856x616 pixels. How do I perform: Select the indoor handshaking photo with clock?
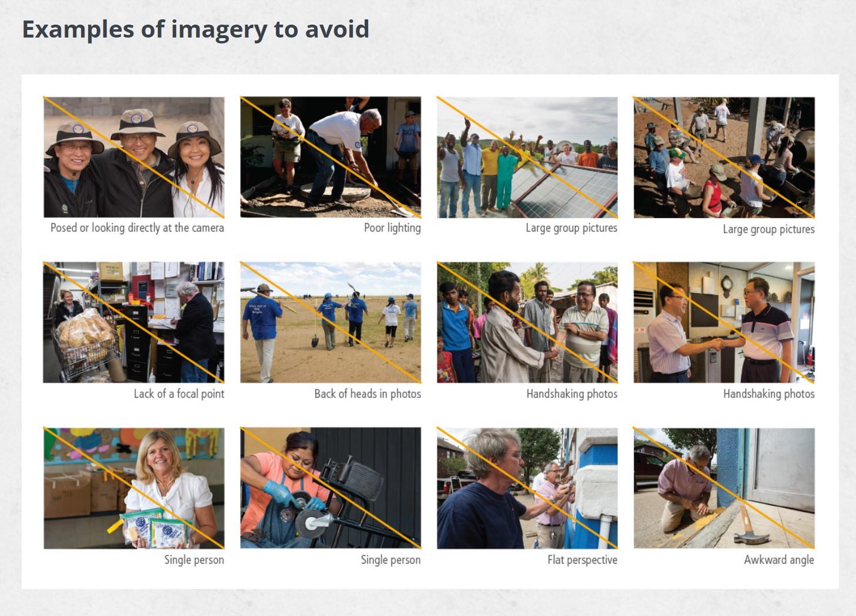click(x=724, y=323)
